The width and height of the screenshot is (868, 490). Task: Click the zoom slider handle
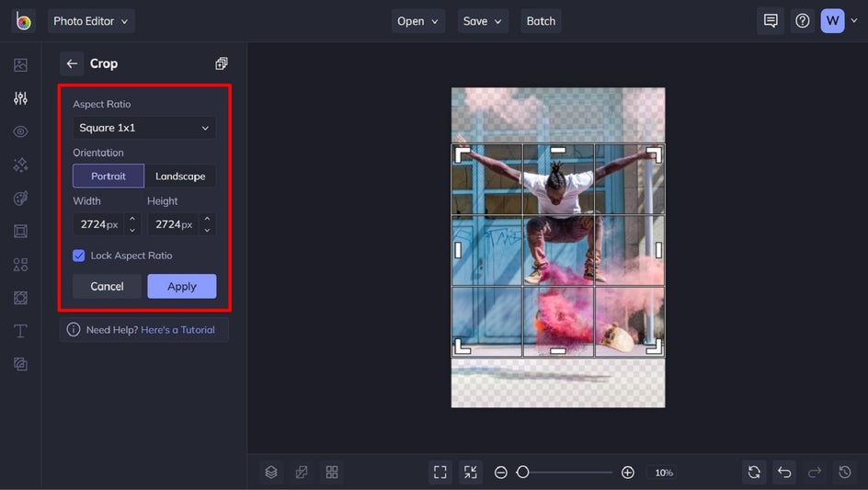(522, 473)
